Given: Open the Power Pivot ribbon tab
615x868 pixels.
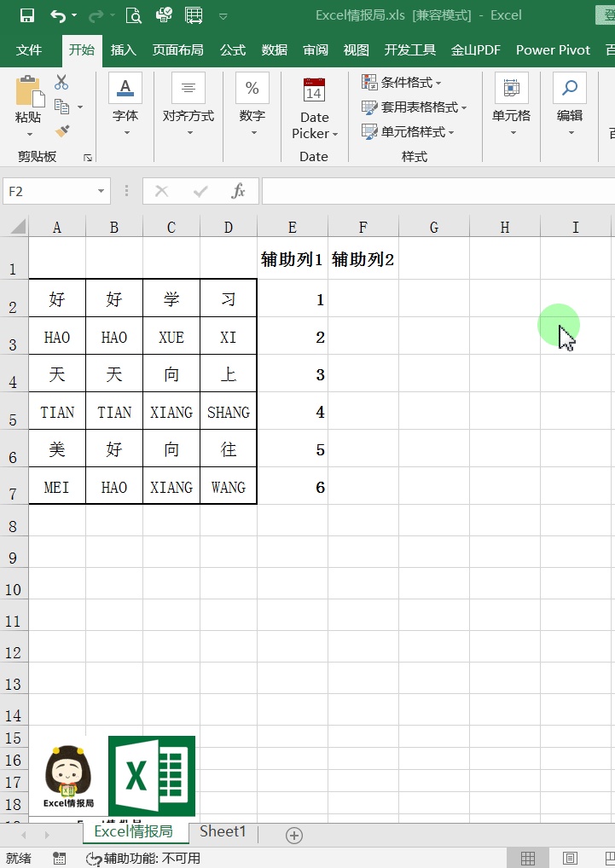Looking at the screenshot, I should 553,50.
